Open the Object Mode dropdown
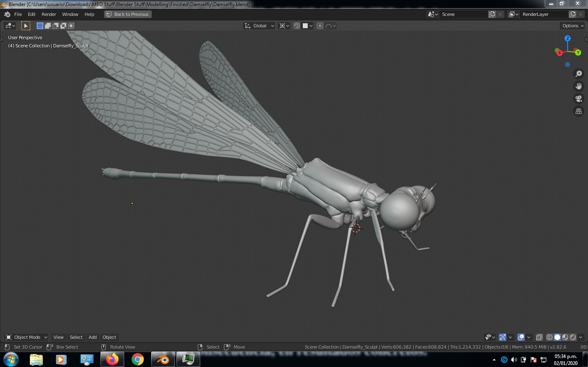The image size is (588, 367). [x=27, y=337]
